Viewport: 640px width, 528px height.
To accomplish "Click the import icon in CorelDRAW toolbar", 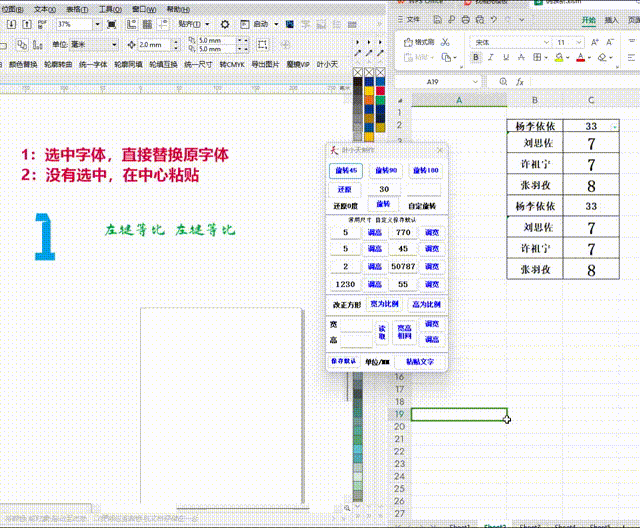I will tap(11, 24).
